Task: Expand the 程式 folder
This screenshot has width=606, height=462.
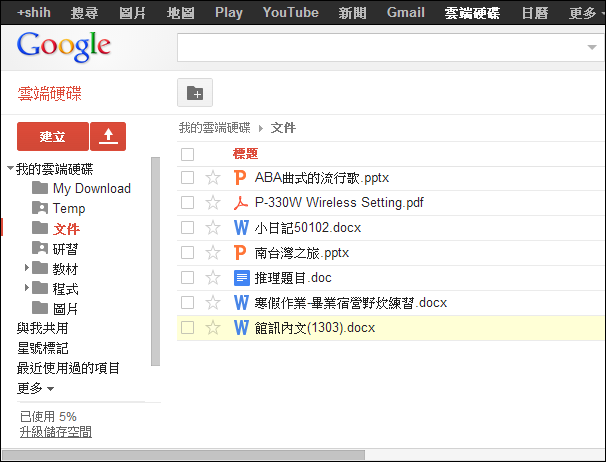Action: tap(27, 288)
